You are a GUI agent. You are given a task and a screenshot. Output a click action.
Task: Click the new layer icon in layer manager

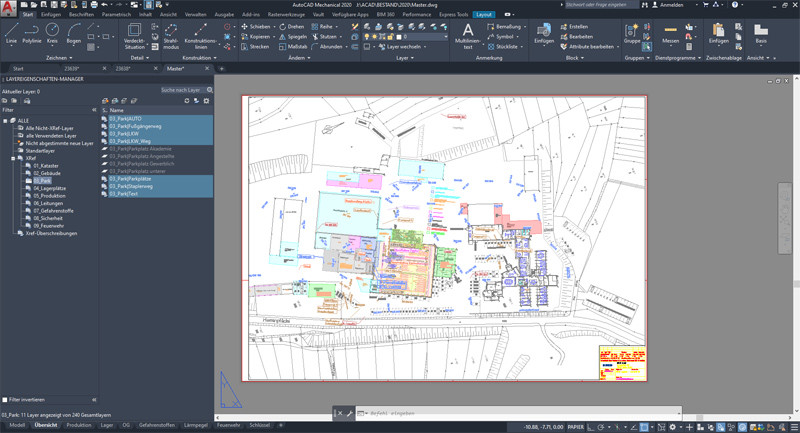click(x=105, y=101)
